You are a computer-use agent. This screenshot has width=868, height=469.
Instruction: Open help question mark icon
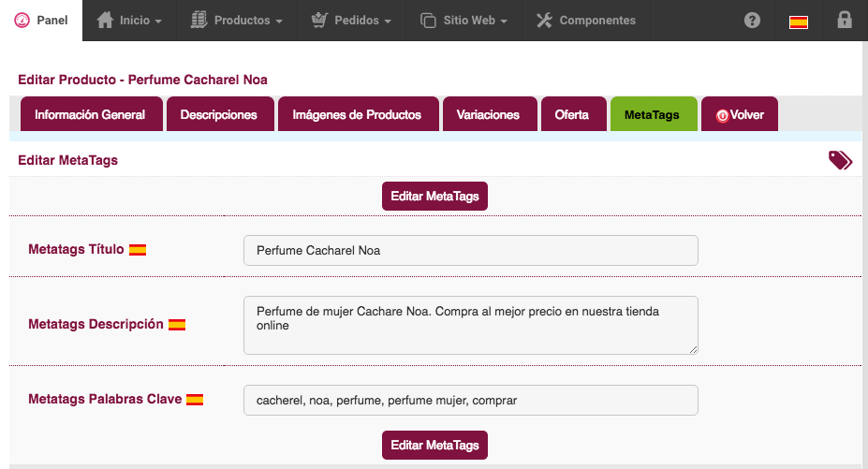coord(752,21)
